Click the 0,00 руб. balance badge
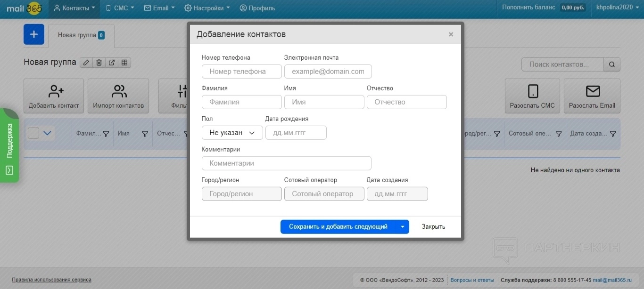 pyautogui.click(x=573, y=8)
